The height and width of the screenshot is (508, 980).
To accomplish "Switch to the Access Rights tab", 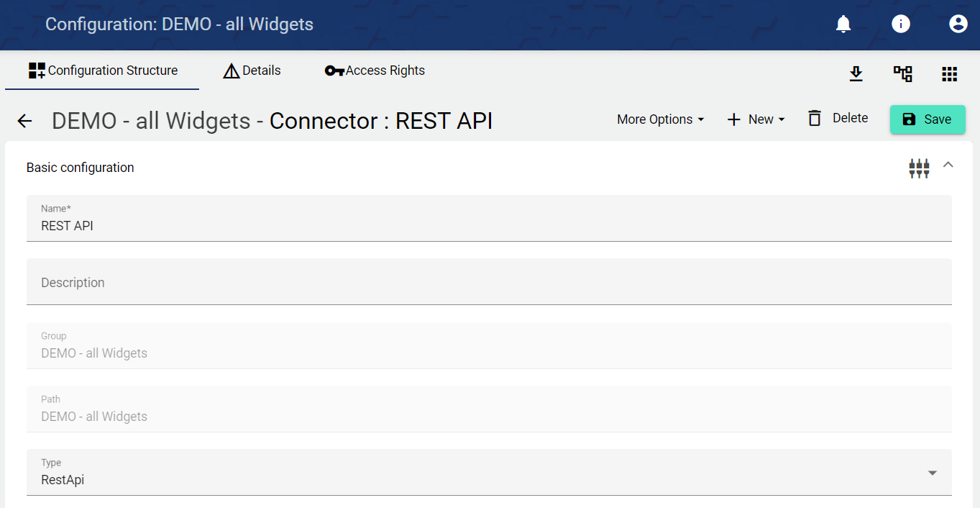I will click(x=375, y=71).
